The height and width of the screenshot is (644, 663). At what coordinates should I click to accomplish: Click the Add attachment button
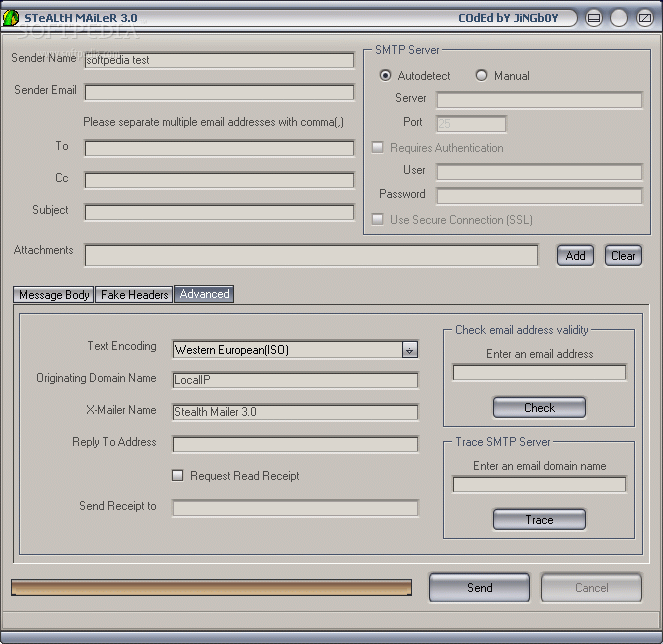575,256
